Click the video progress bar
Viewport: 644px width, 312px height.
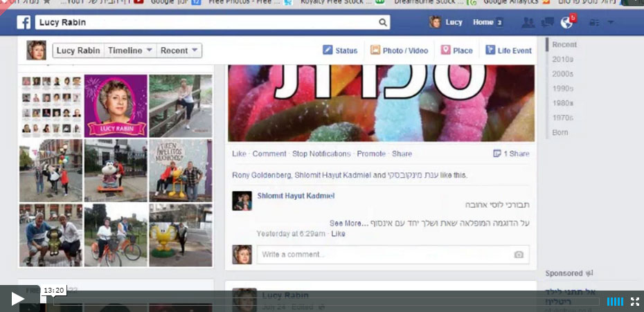click(x=325, y=302)
